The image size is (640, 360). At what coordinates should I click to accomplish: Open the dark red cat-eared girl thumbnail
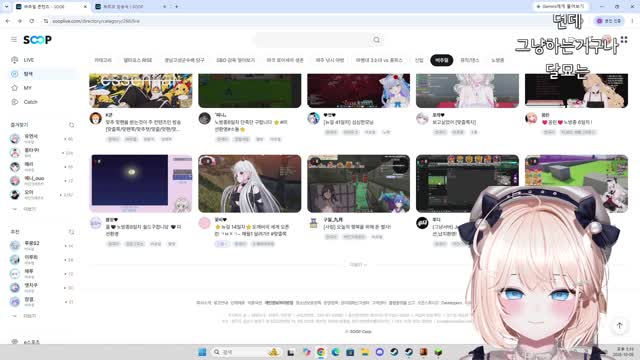(358, 91)
